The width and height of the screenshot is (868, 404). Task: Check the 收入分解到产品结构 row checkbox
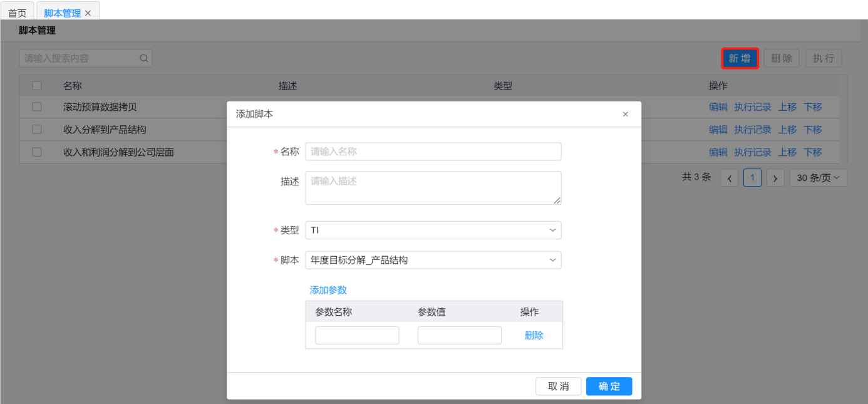click(37, 130)
